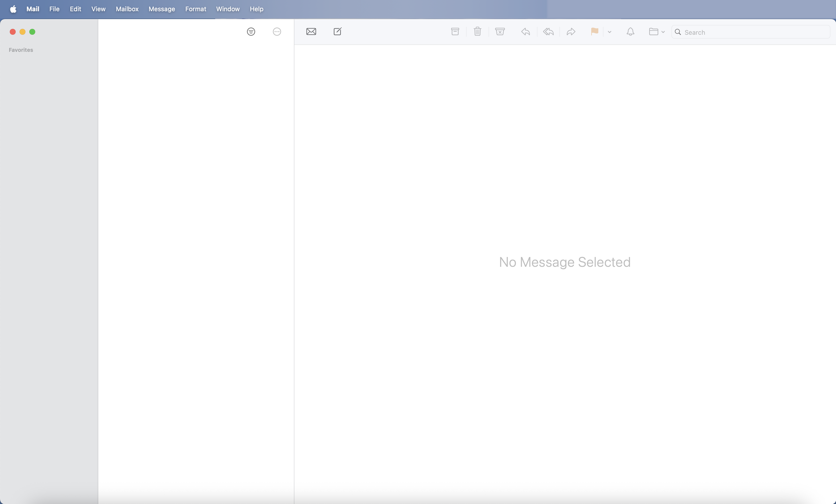This screenshot has height=504, width=836.
Task: Click the Favorites sidebar heading
Action: (21, 50)
